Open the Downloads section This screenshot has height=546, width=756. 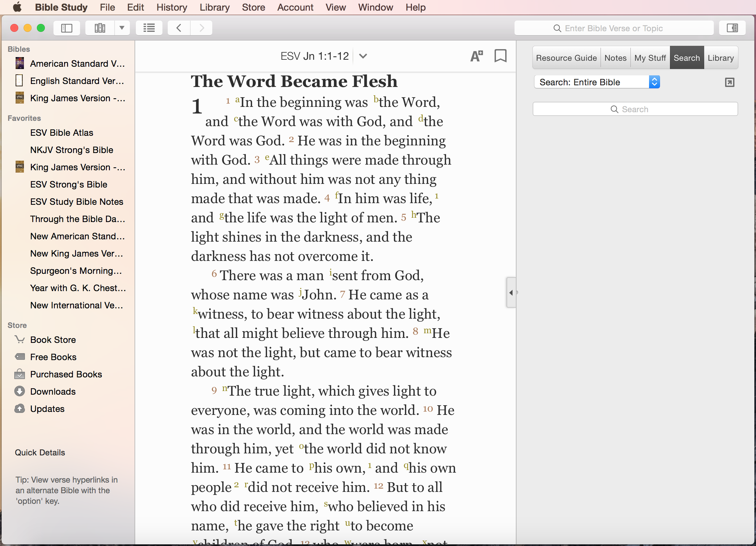(x=53, y=391)
